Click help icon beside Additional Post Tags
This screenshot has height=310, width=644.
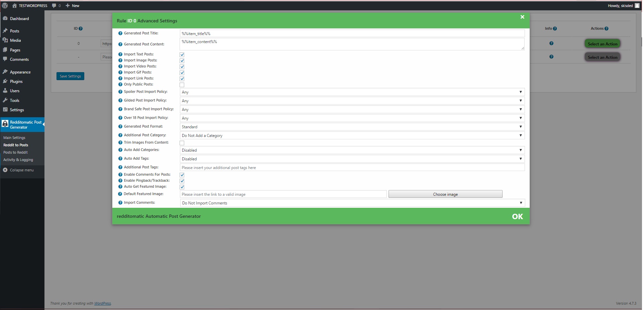point(120,167)
